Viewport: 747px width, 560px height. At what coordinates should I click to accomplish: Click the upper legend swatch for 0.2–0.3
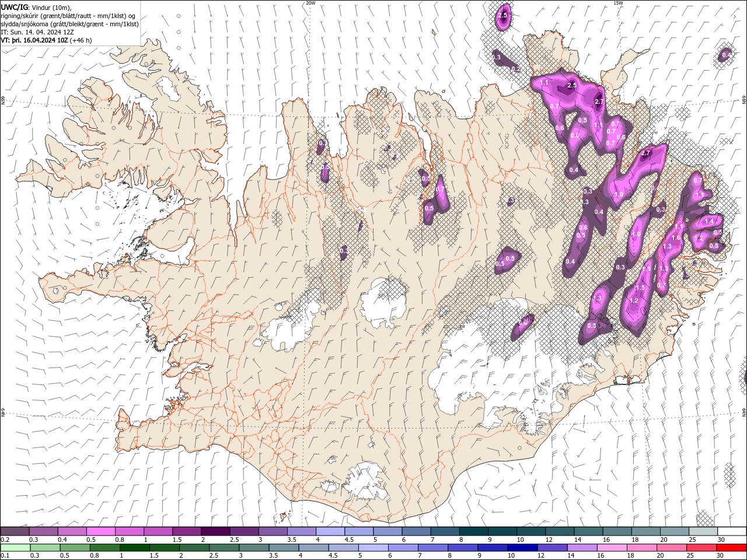click(15, 531)
